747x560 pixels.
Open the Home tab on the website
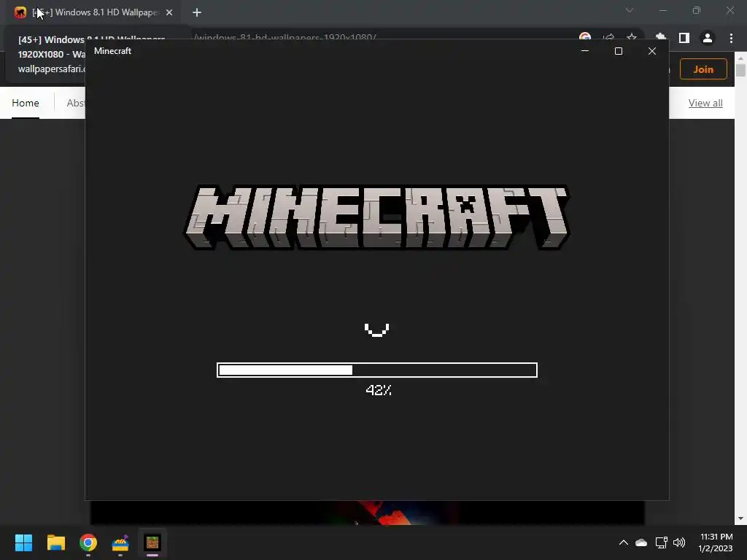pos(26,103)
